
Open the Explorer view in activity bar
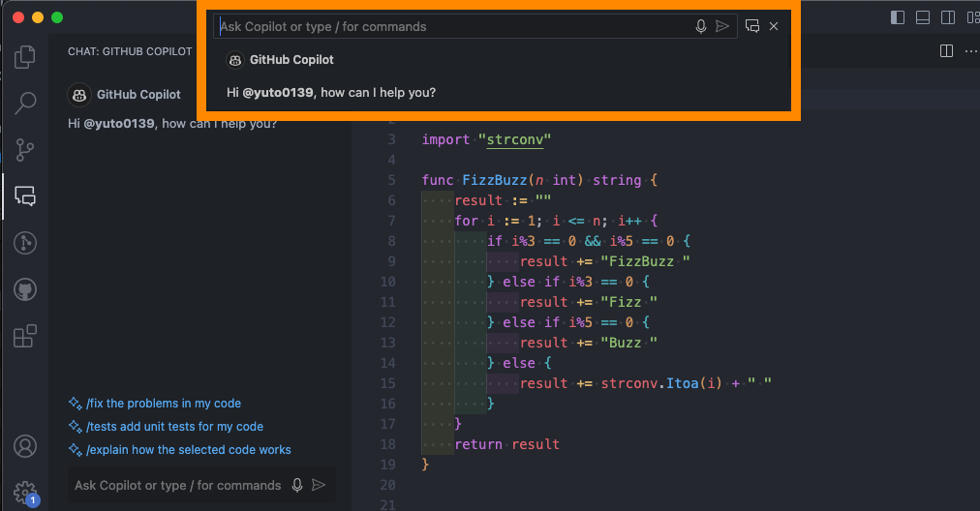click(25, 57)
